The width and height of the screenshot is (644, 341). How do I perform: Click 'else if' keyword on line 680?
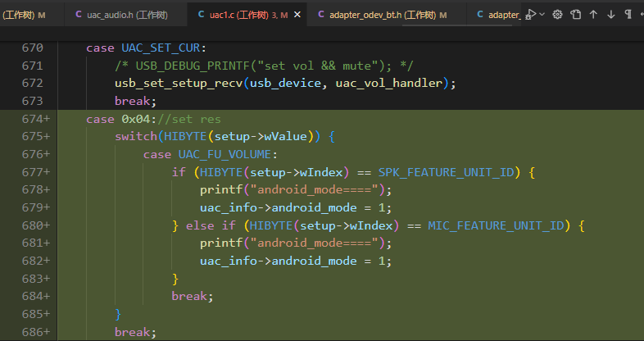click(x=211, y=225)
